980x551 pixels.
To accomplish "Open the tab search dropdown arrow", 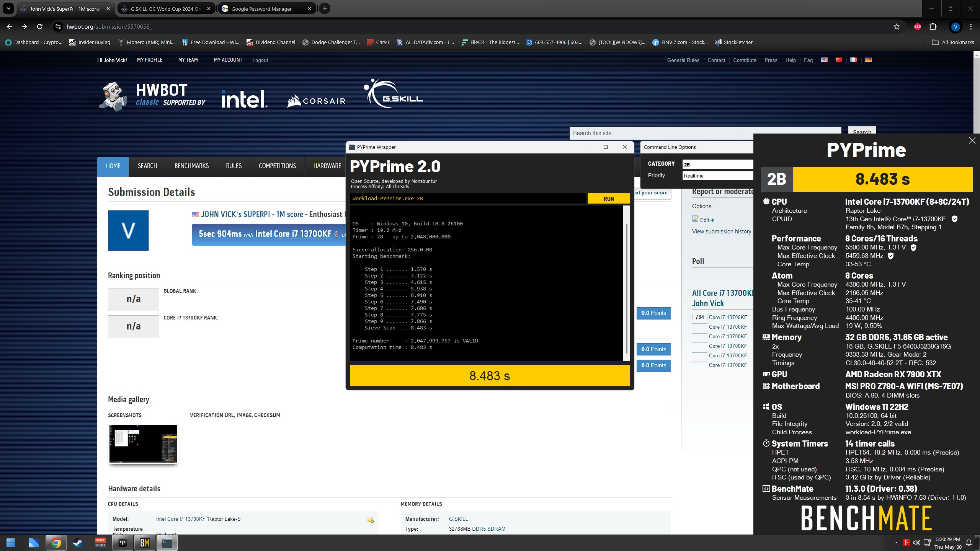I will point(8,8).
